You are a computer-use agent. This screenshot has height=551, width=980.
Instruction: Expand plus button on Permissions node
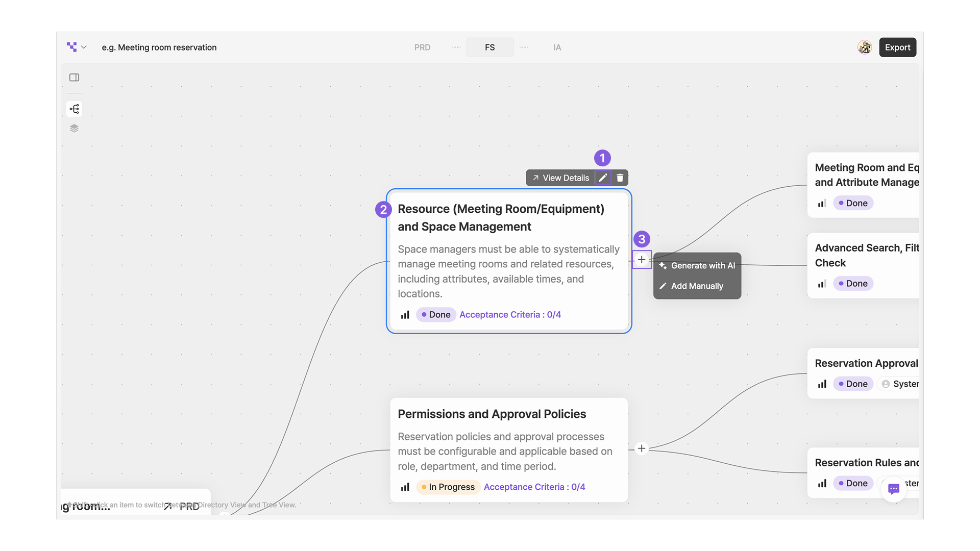point(642,448)
